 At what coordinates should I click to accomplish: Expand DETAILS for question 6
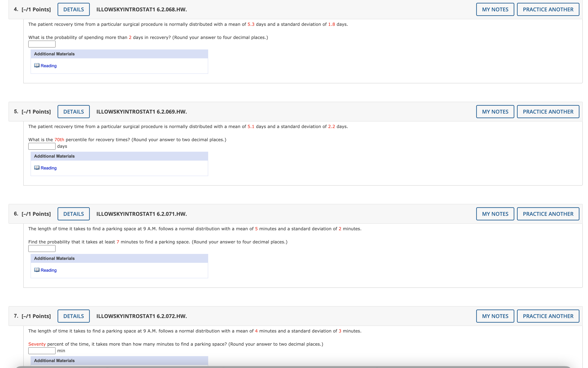click(x=73, y=214)
